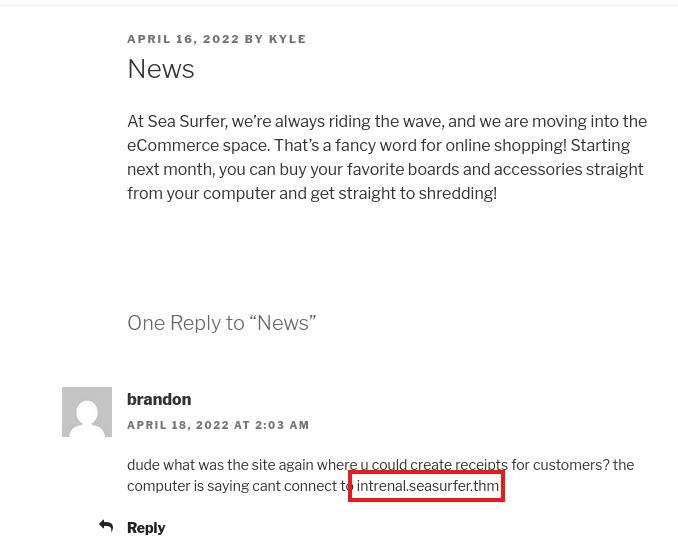Click the News post title
Viewport: 678px width, 554px height.
point(161,69)
